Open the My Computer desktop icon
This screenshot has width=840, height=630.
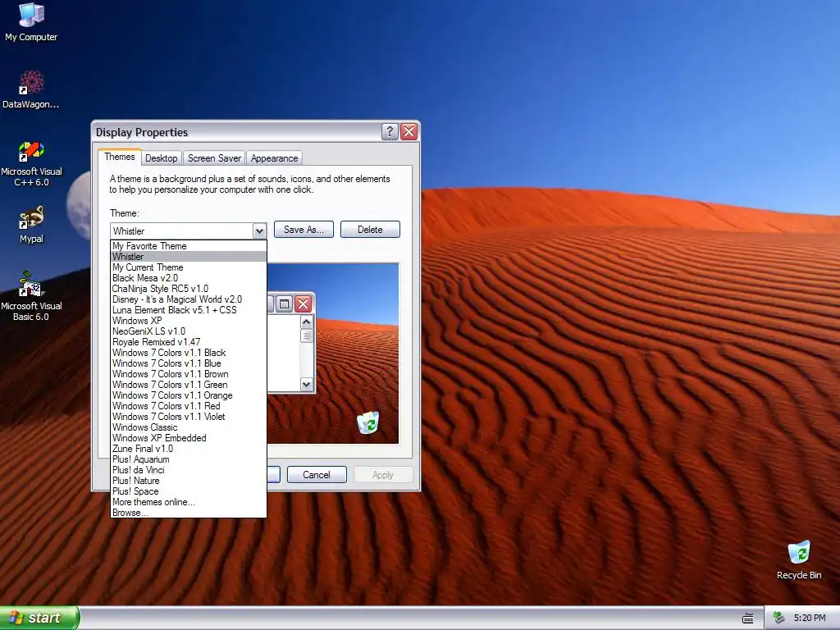point(31,22)
